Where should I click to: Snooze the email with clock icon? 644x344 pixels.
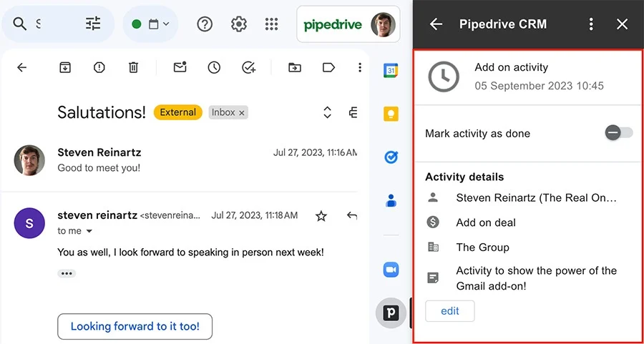[x=214, y=67]
